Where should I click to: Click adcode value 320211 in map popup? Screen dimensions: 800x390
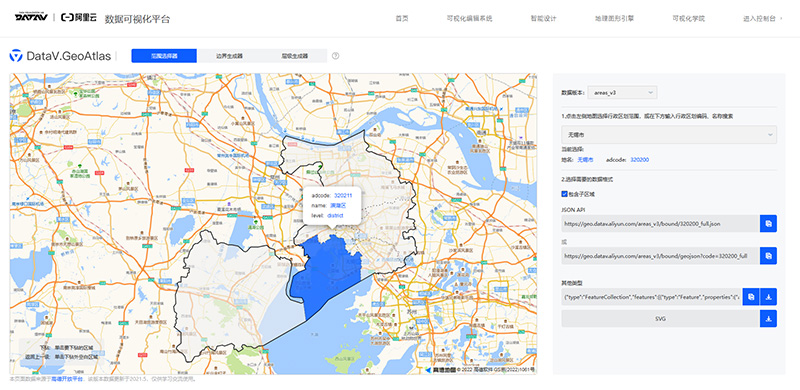tap(343, 196)
